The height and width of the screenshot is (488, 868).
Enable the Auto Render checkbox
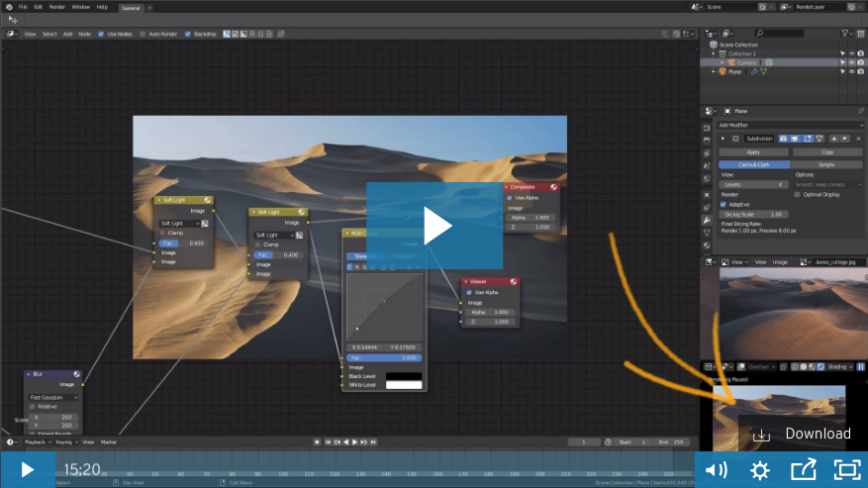click(143, 35)
